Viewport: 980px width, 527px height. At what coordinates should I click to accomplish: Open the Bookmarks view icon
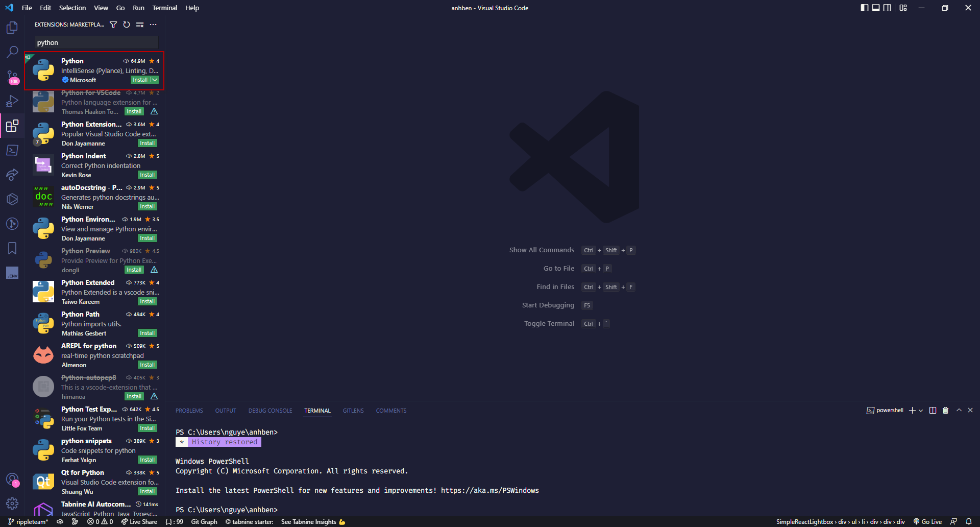(x=12, y=248)
